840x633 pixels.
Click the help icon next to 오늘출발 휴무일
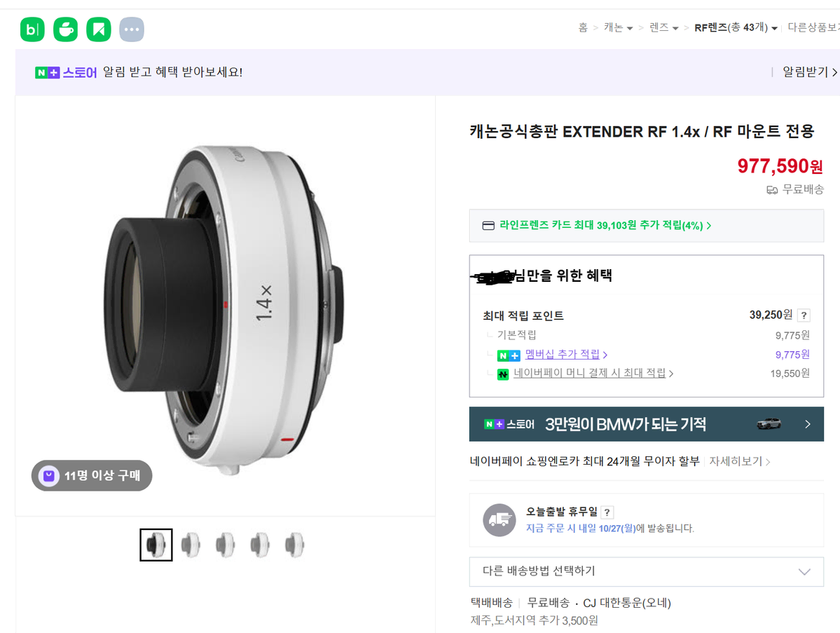(607, 512)
